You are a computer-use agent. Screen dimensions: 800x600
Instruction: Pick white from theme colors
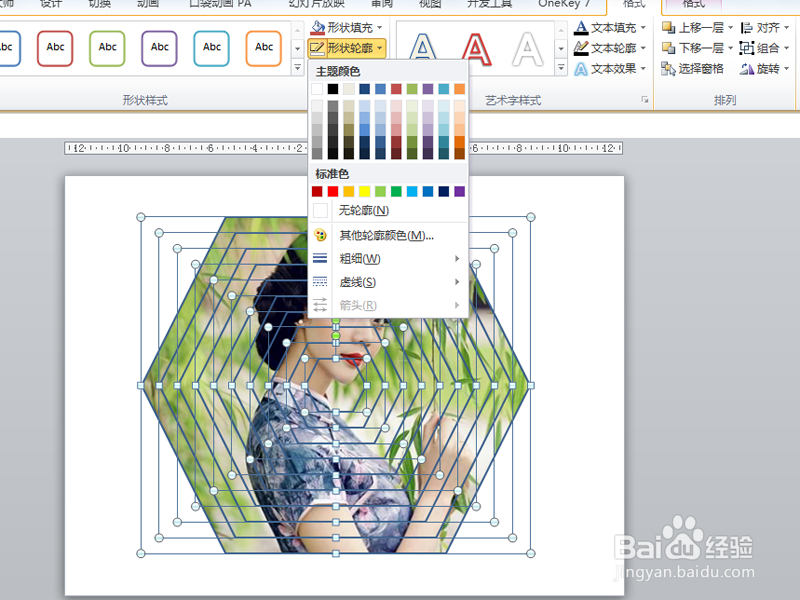317,89
